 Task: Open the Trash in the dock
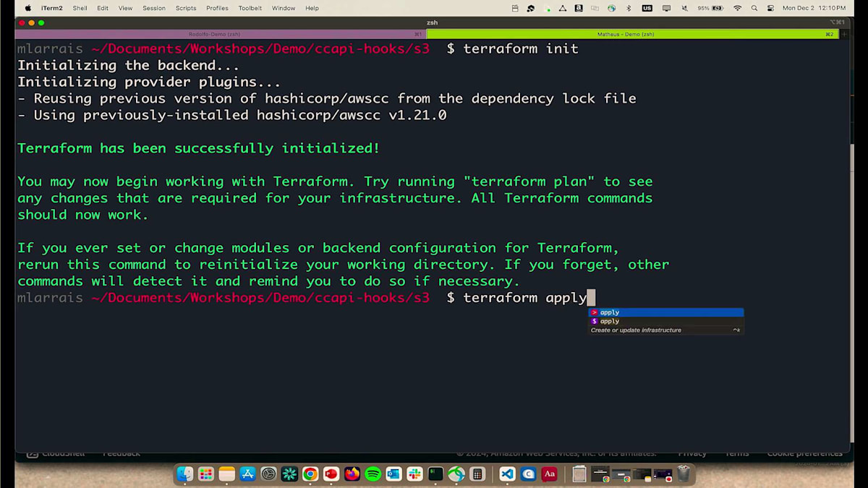[684, 474]
